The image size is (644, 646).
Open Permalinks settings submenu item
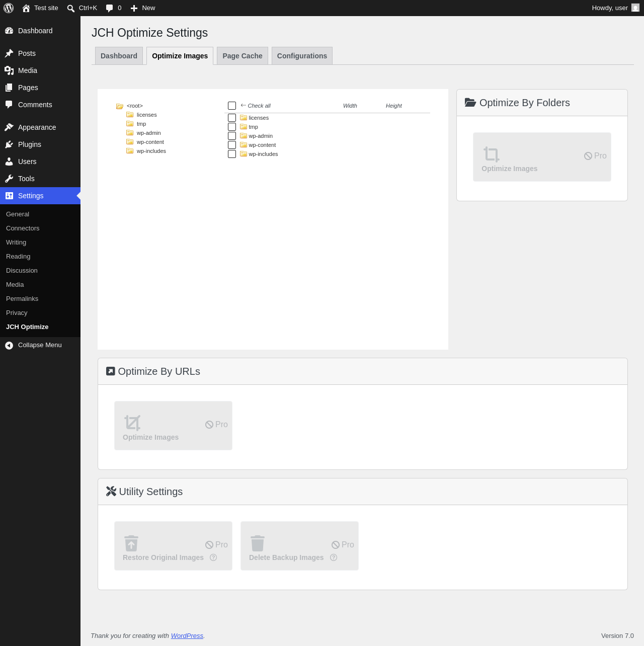(x=22, y=299)
